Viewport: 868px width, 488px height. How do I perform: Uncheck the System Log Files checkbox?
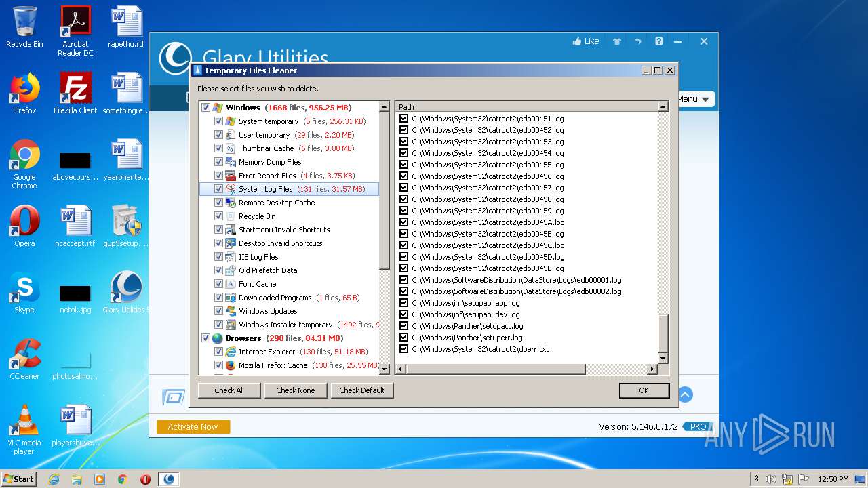(x=218, y=189)
